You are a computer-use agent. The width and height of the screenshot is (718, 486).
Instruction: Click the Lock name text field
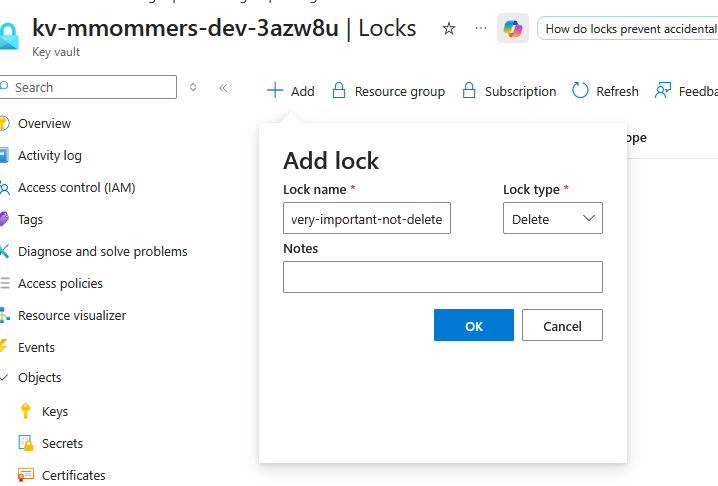coord(367,218)
